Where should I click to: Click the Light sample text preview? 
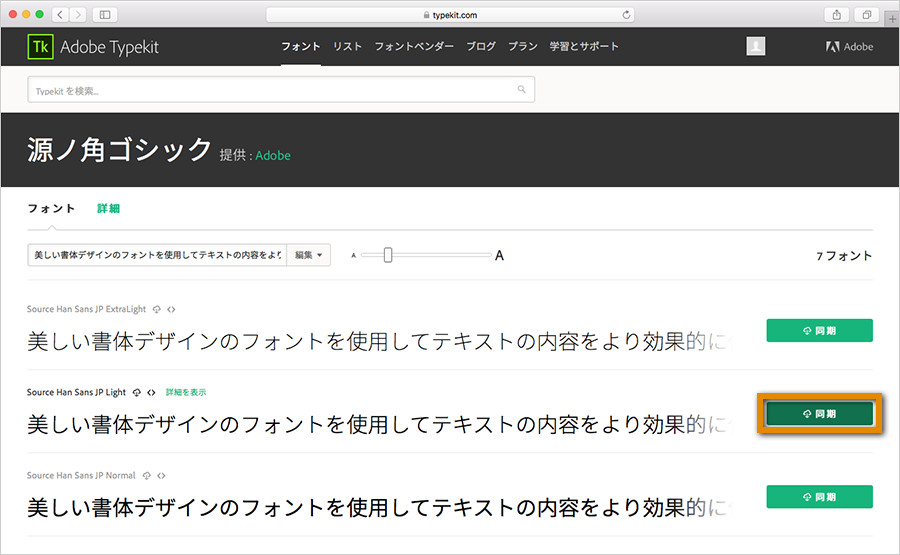tap(379, 425)
